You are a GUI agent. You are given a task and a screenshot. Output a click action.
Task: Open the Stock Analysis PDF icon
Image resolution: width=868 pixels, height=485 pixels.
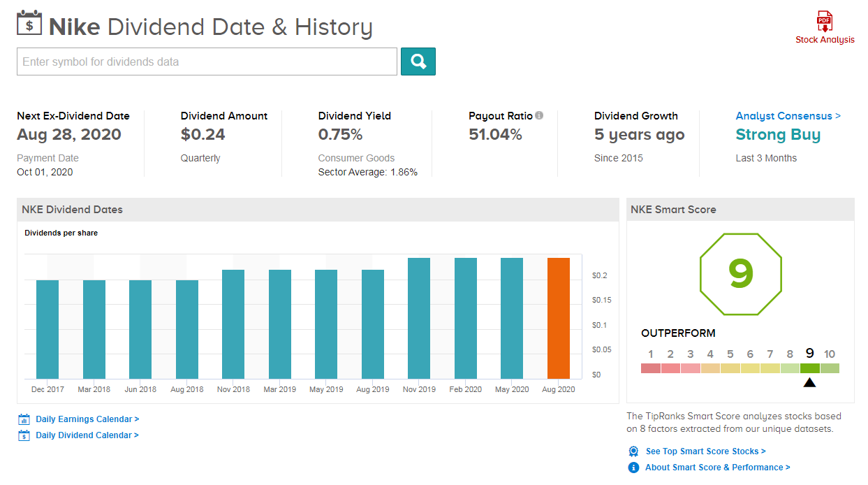825,22
